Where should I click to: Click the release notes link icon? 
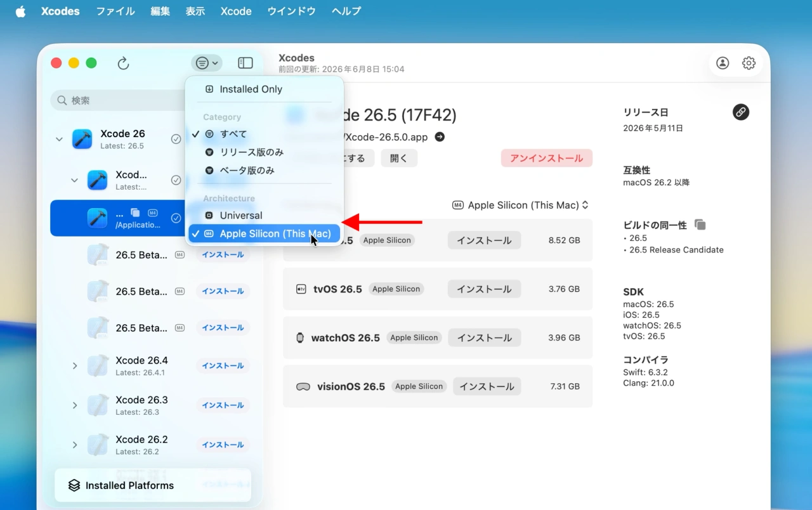[x=741, y=112]
